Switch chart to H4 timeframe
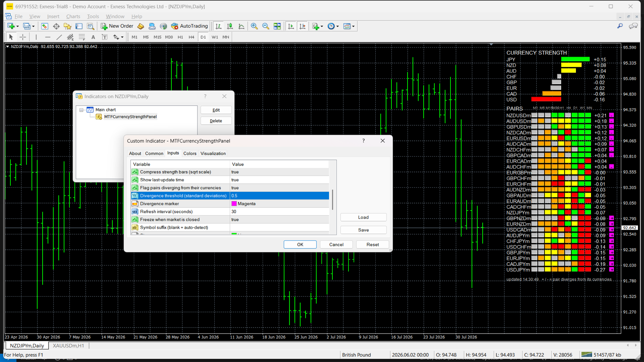The width and height of the screenshot is (644, 362). click(x=192, y=37)
